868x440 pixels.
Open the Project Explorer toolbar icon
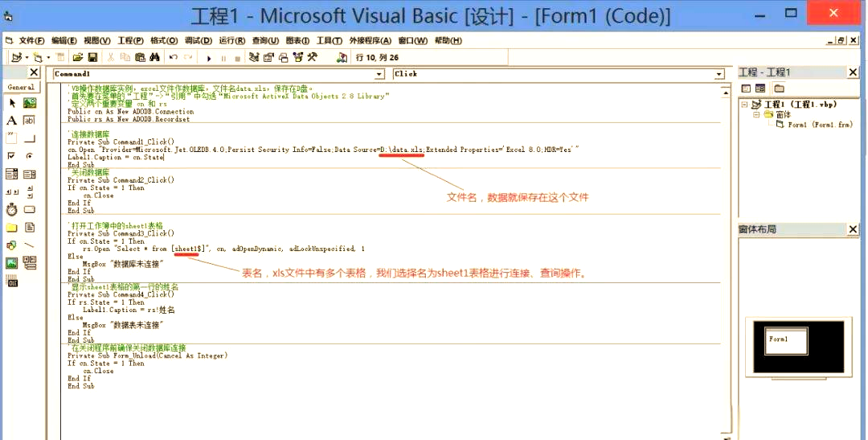pos(254,57)
